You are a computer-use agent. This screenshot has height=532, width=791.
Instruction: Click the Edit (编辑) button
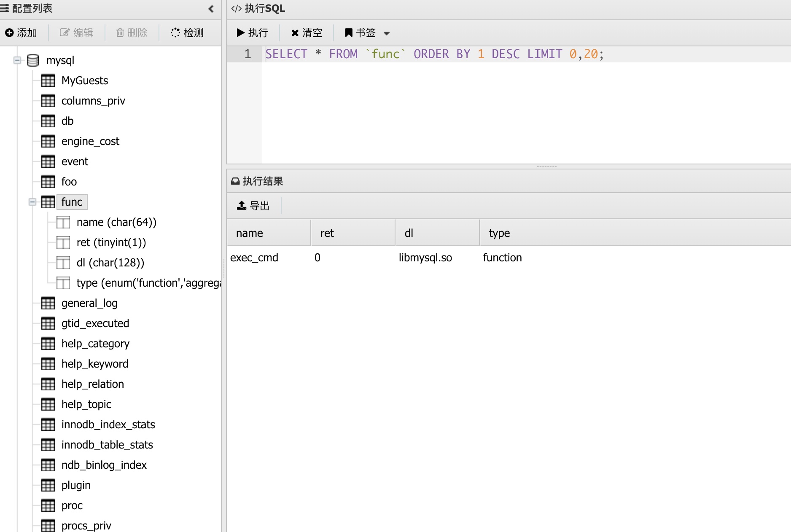76,33
